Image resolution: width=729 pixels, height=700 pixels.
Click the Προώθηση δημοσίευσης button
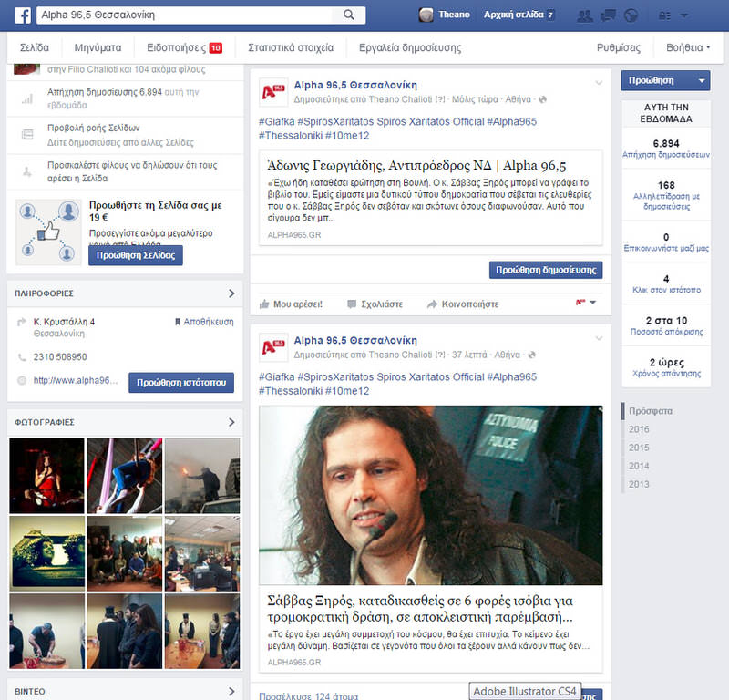pyautogui.click(x=546, y=270)
